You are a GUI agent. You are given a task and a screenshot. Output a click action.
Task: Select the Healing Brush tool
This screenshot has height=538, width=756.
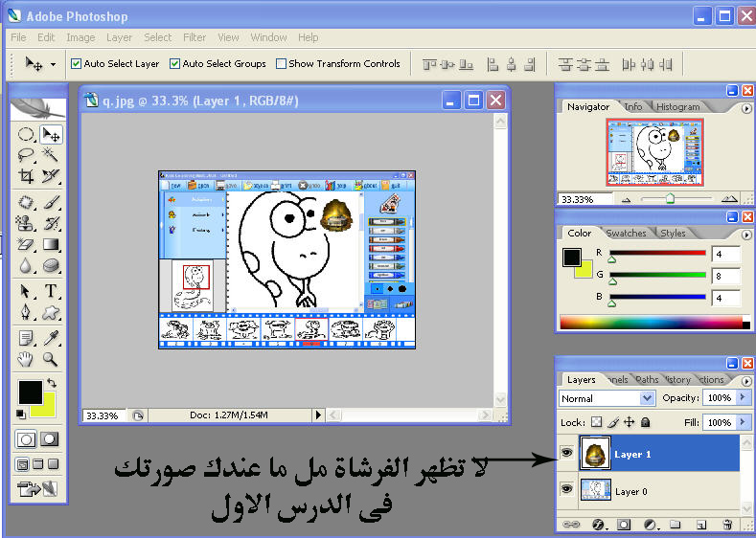coord(26,202)
